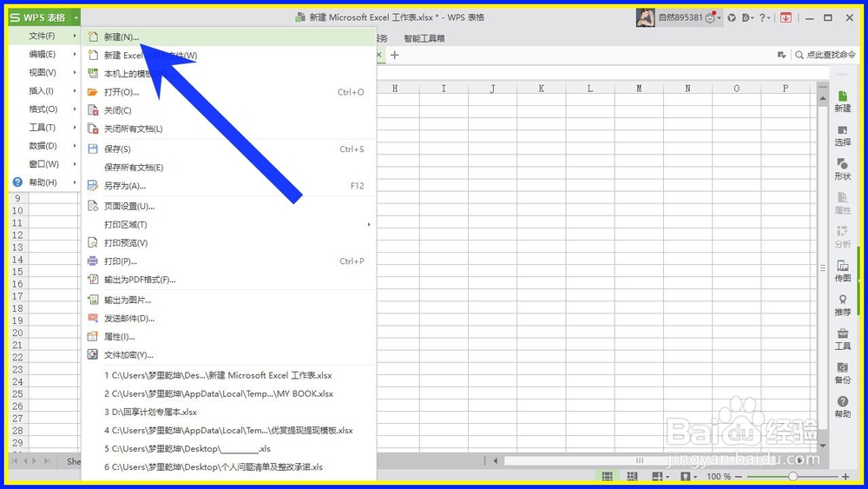Viewport: 868px width, 489px height.
Task: Click the 帮助 icon in right sidebar
Action: coord(843,401)
